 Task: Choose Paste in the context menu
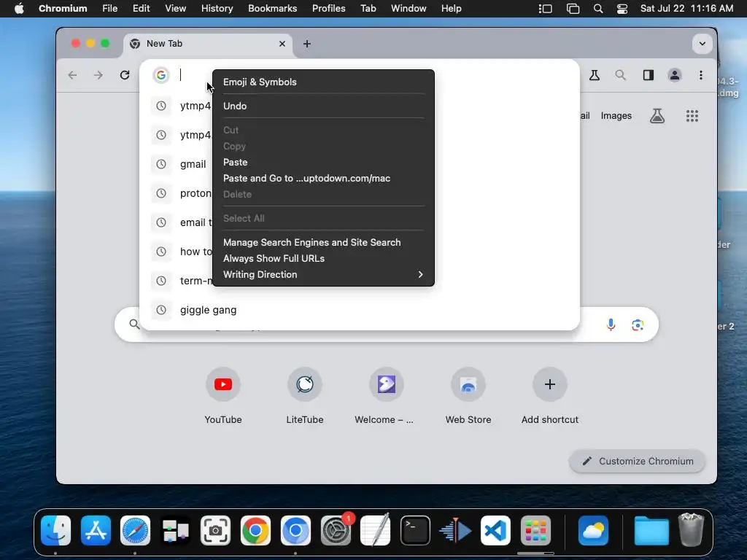[x=323, y=162]
